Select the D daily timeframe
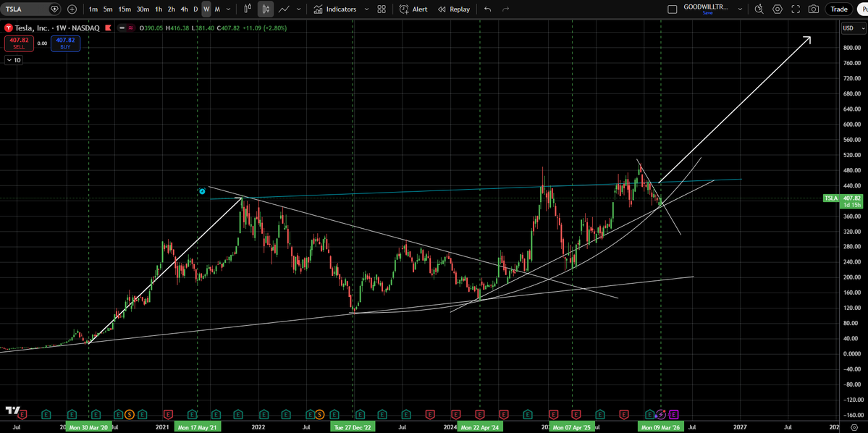Viewport: 868px width, 433px height. pyautogui.click(x=195, y=9)
